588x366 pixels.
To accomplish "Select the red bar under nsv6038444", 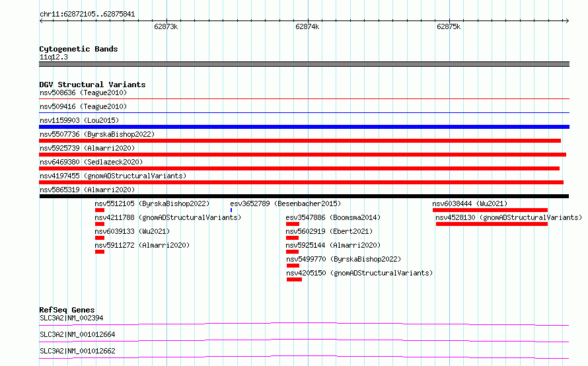I will point(490,210).
